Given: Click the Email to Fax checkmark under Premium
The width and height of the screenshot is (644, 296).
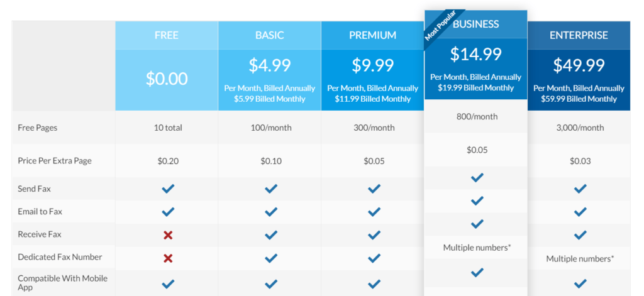Looking at the screenshot, I should coord(374,212).
